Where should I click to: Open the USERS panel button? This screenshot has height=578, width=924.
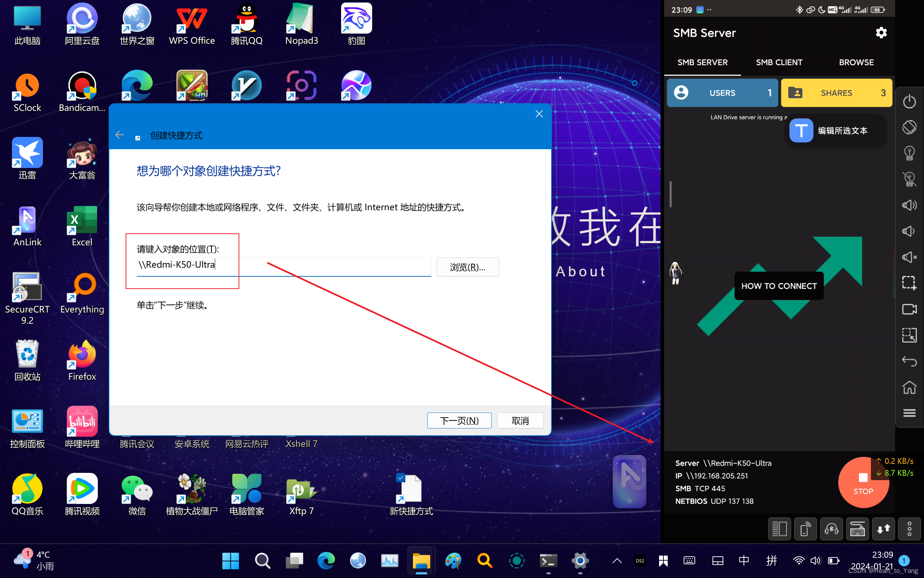point(722,93)
